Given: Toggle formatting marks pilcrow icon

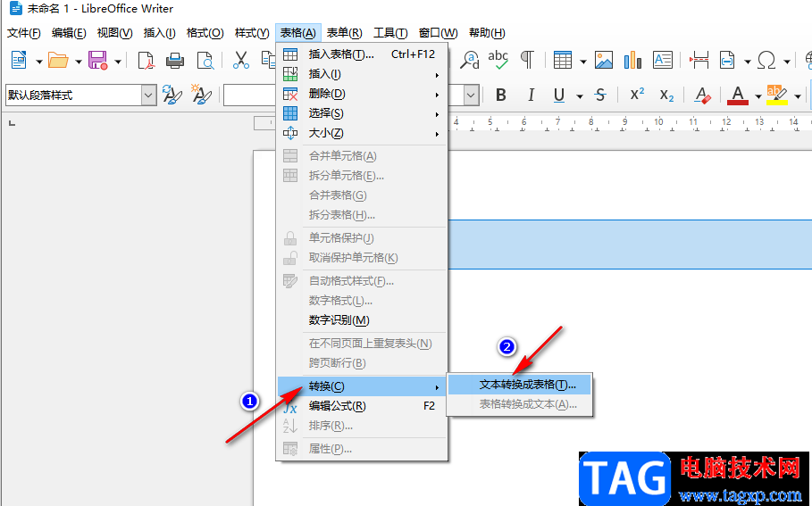Looking at the screenshot, I should [x=527, y=61].
